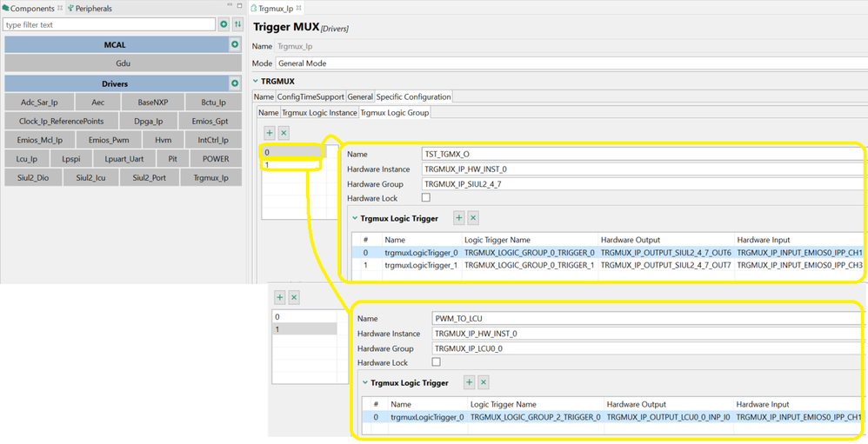Open the Gdu MCAL component
This screenshot has width=868, height=444.
click(x=123, y=63)
